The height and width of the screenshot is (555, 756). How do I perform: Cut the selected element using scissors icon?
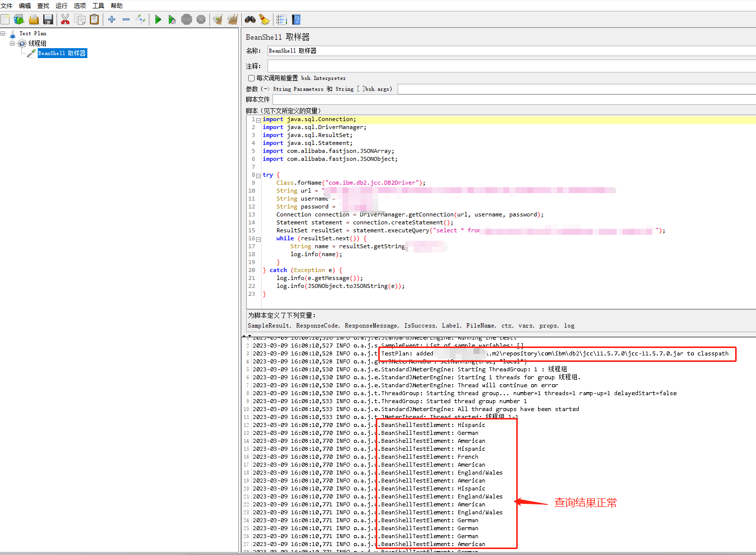point(65,19)
